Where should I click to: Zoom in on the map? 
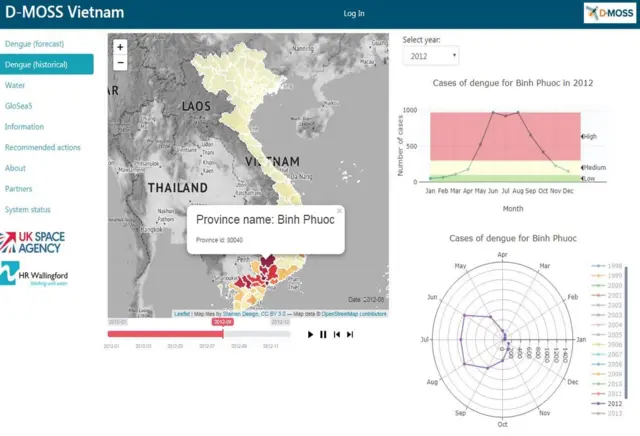[x=120, y=47]
